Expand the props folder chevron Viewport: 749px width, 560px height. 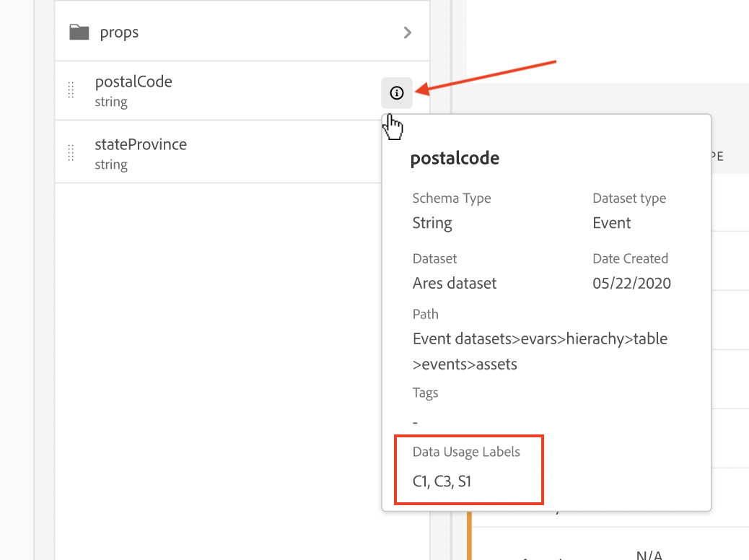[x=408, y=32]
